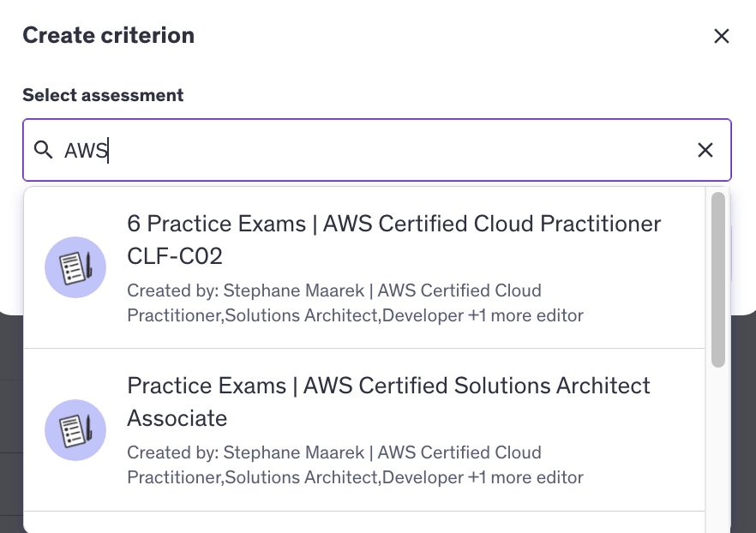
Task: Clear the AWS search text
Action: 705,151
